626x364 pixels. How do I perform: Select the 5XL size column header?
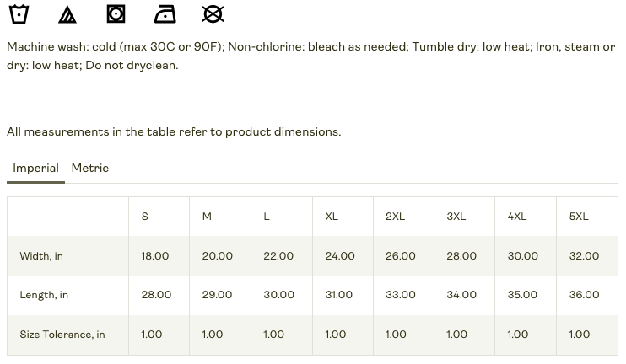click(x=579, y=217)
